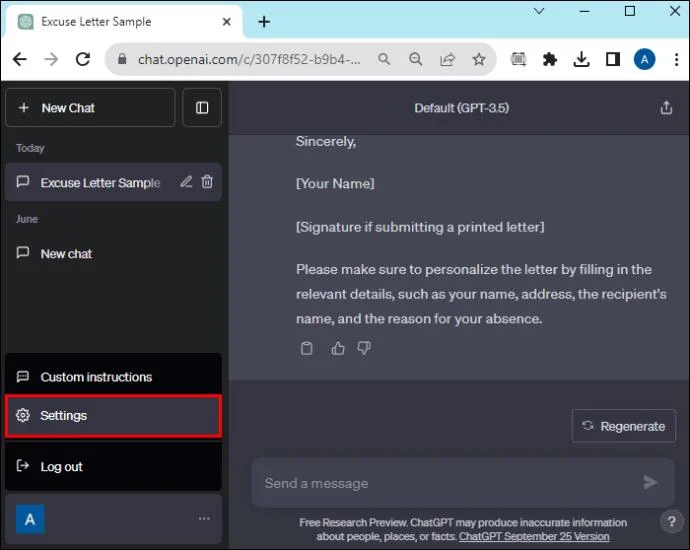Screen dimensions: 690x550
Task: Click the screenshot capture extension icon
Action: 518,59
